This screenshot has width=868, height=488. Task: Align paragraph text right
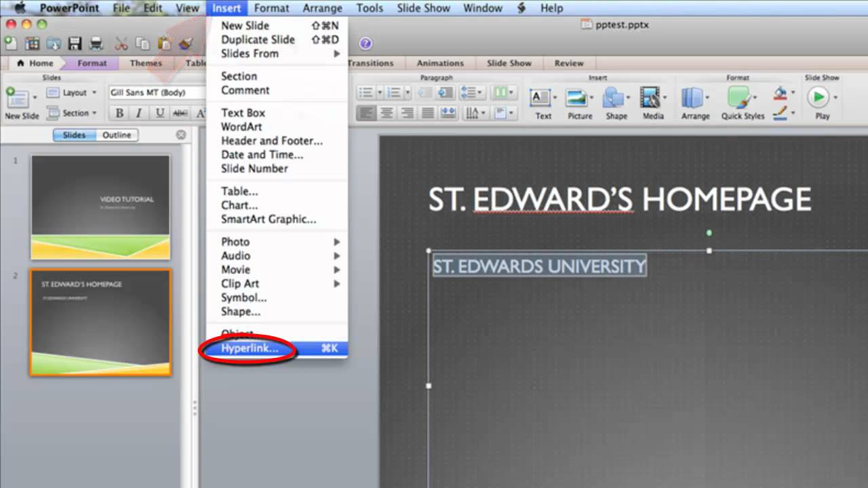(408, 113)
